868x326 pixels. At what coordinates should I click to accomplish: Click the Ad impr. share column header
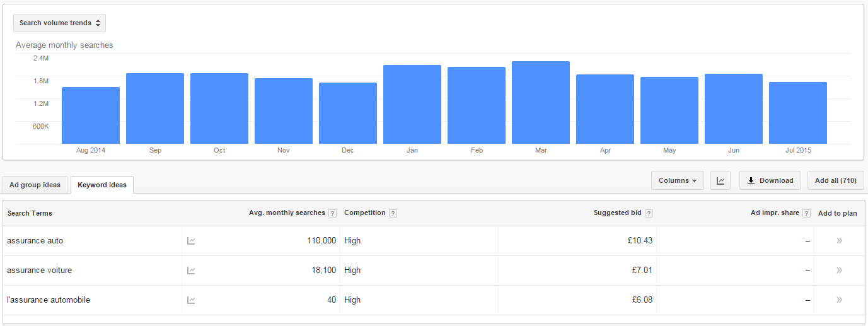pos(775,213)
